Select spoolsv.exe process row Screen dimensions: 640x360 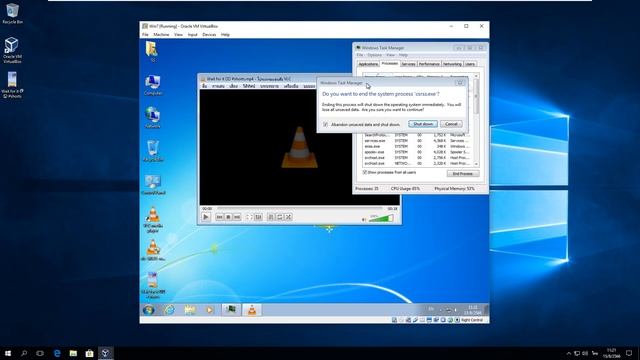[418, 152]
